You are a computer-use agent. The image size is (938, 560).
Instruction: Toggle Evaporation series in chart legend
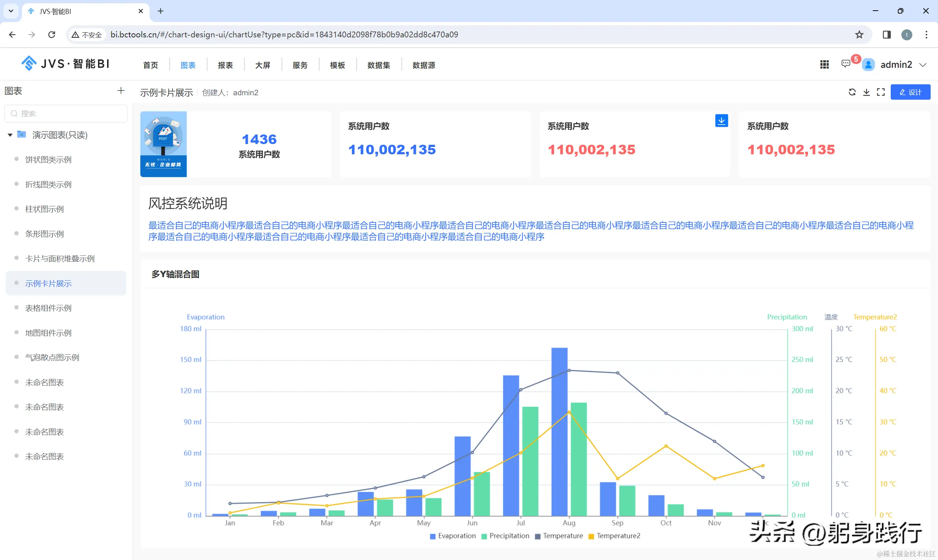tap(452, 536)
